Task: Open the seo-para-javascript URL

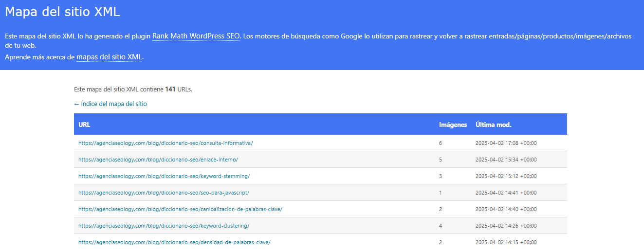Action: (164, 193)
